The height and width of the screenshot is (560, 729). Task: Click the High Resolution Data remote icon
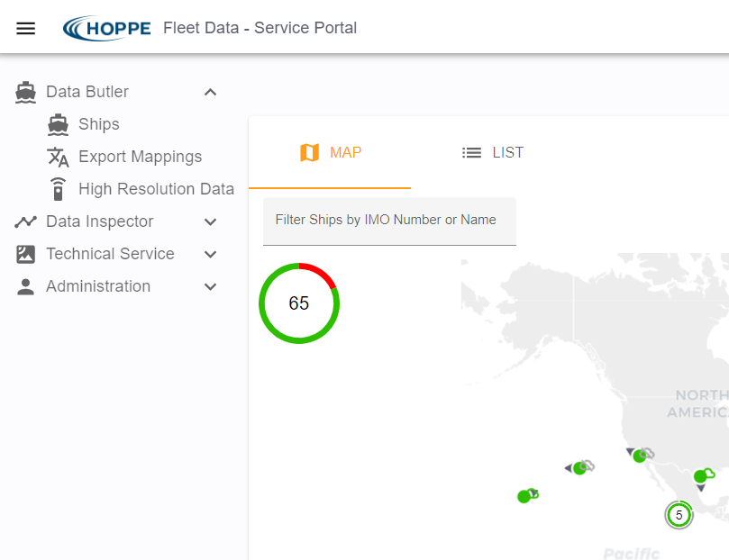click(58, 189)
